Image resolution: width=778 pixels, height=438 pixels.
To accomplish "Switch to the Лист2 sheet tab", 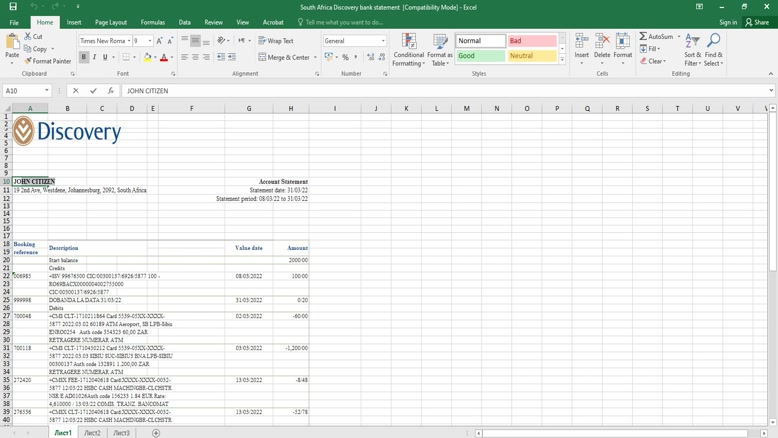I will point(92,433).
